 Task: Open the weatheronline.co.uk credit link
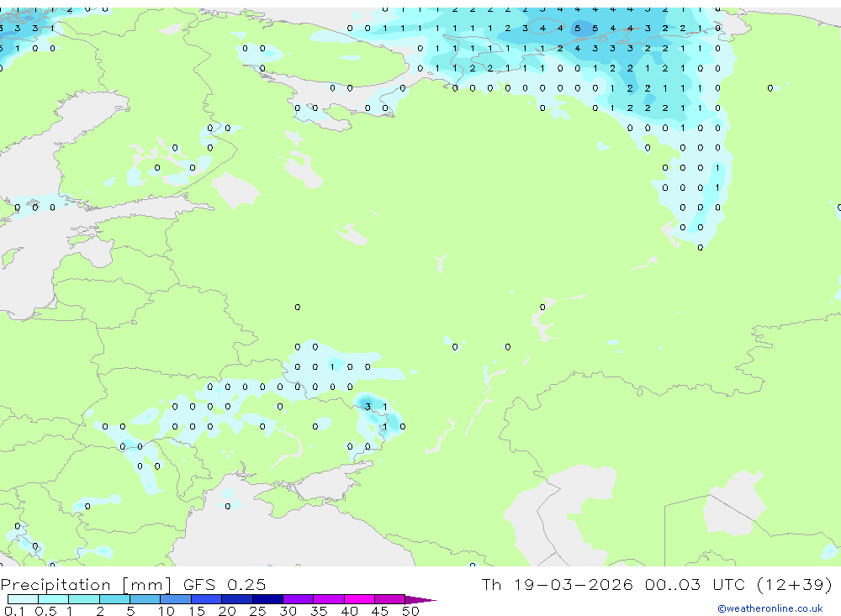coord(770,608)
